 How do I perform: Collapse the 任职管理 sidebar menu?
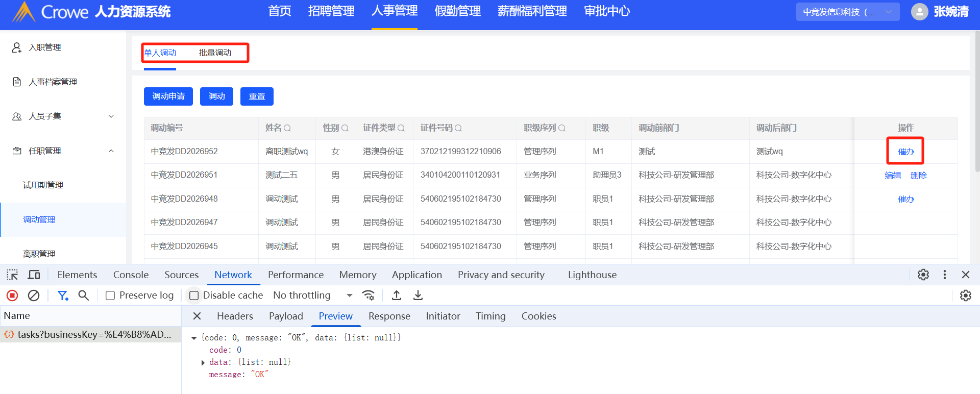pos(111,151)
